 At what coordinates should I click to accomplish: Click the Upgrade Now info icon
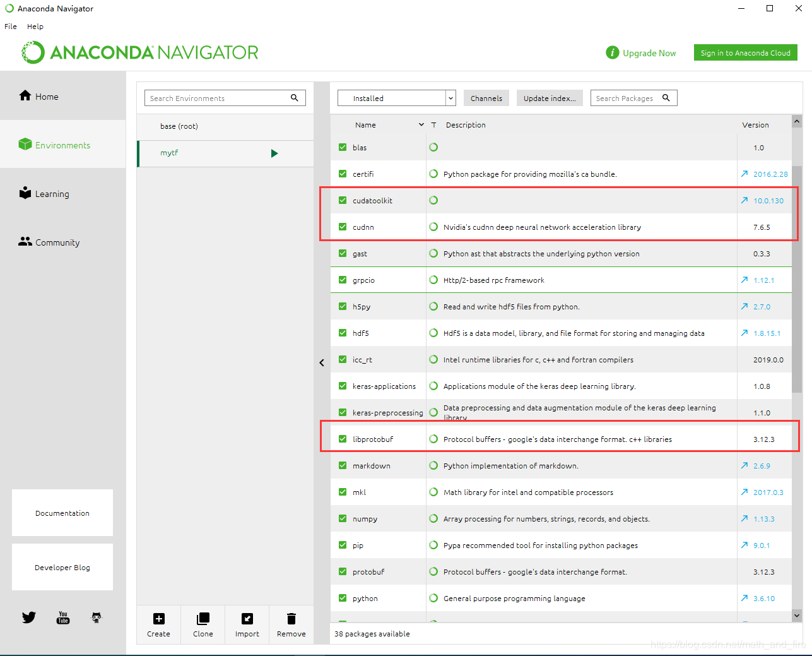click(x=612, y=52)
